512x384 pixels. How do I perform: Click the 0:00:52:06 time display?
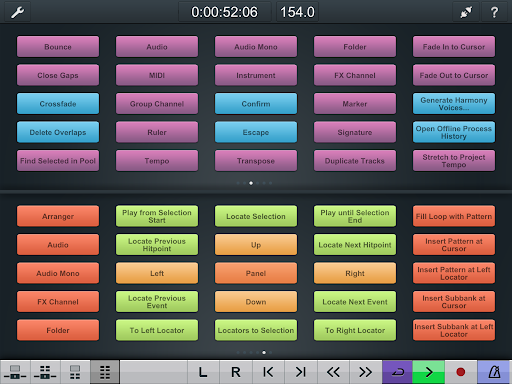pos(224,12)
